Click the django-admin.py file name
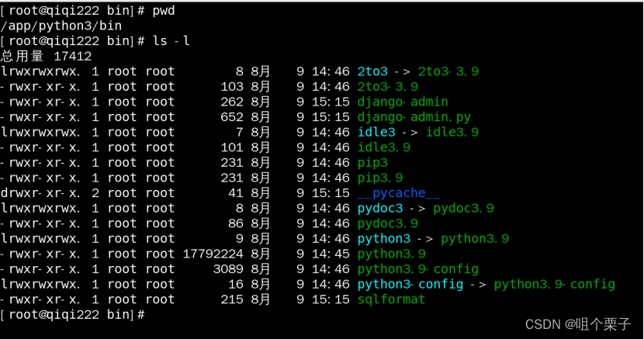This screenshot has width=644, height=339. tap(414, 117)
